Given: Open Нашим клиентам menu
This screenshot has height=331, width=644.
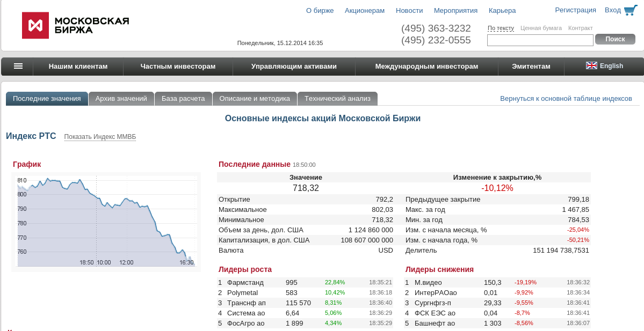Looking at the screenshot, I should (x=78, y=67).
